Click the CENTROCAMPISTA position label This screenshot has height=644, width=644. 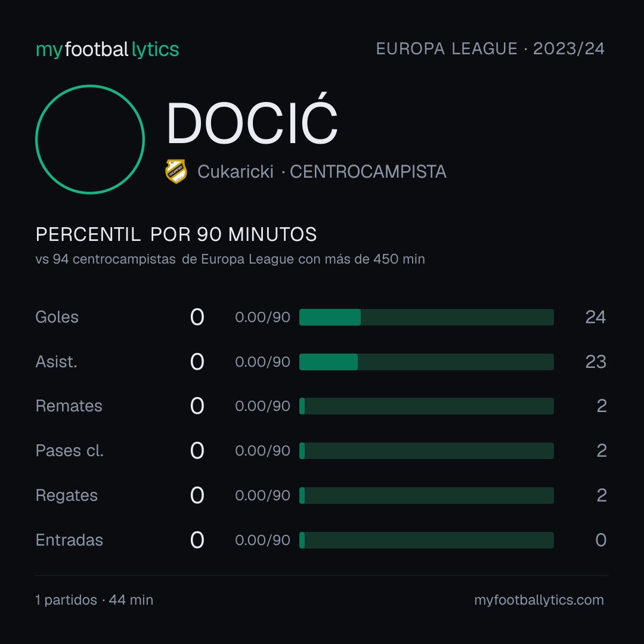(x=368, y=172)
